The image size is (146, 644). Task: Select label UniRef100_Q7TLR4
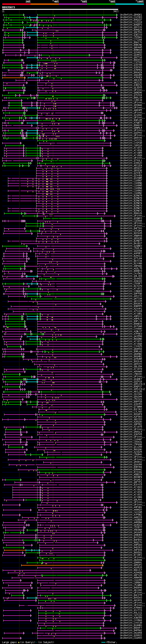131,259
